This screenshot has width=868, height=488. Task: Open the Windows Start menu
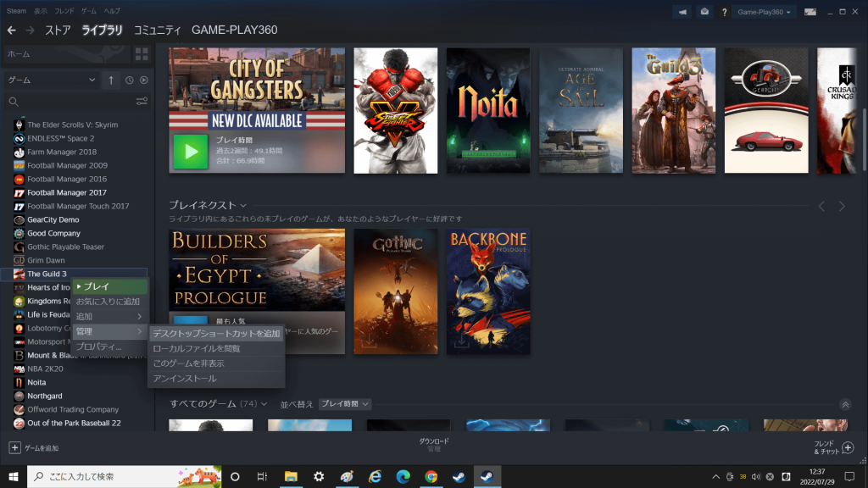pyautogui.click(x=14, y=476)
